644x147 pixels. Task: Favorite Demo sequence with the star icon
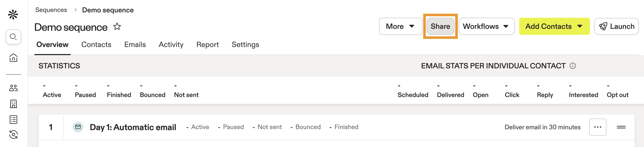[x=117, y=26]
